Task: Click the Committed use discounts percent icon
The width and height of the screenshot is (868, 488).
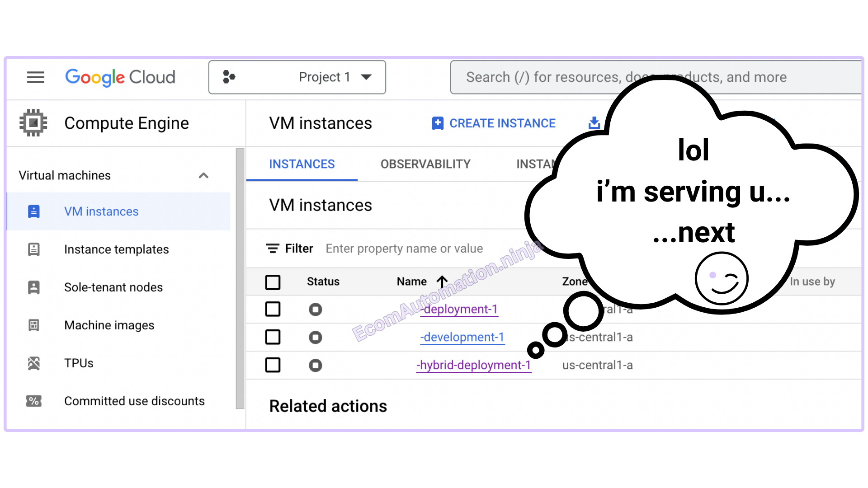Action: (34, 401)
